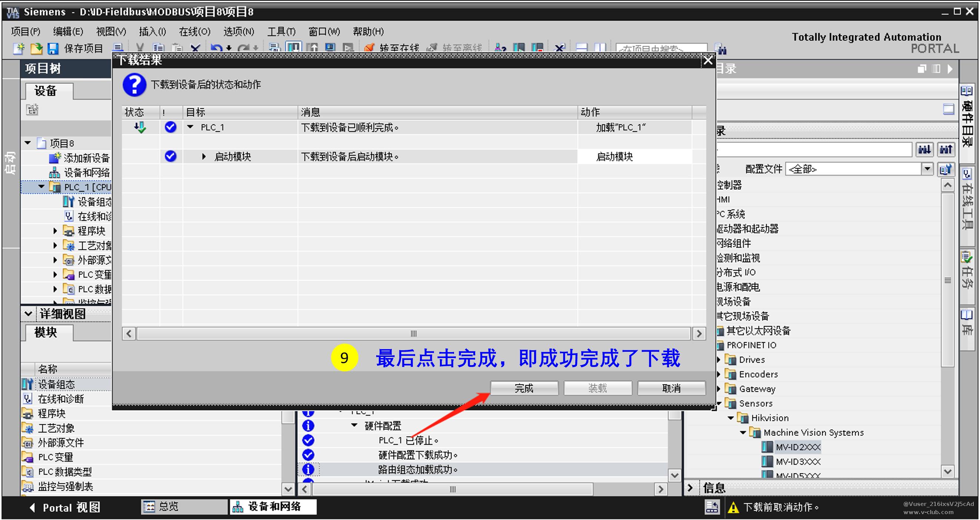Screen dimensions: 980x520
Task: Click 设备和网络 taskbar button
Action: pos(273,507)
